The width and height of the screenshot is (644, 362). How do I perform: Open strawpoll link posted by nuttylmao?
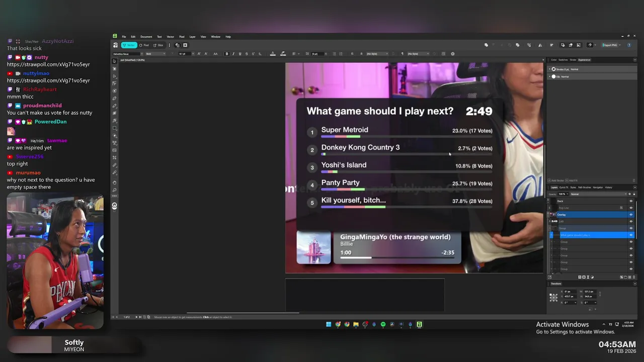click(x=48, y=80)
